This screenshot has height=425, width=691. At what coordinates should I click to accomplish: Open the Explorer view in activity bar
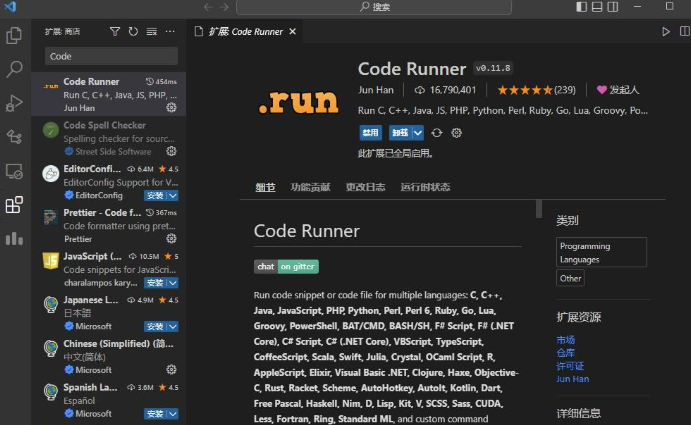tap(14, 35)
